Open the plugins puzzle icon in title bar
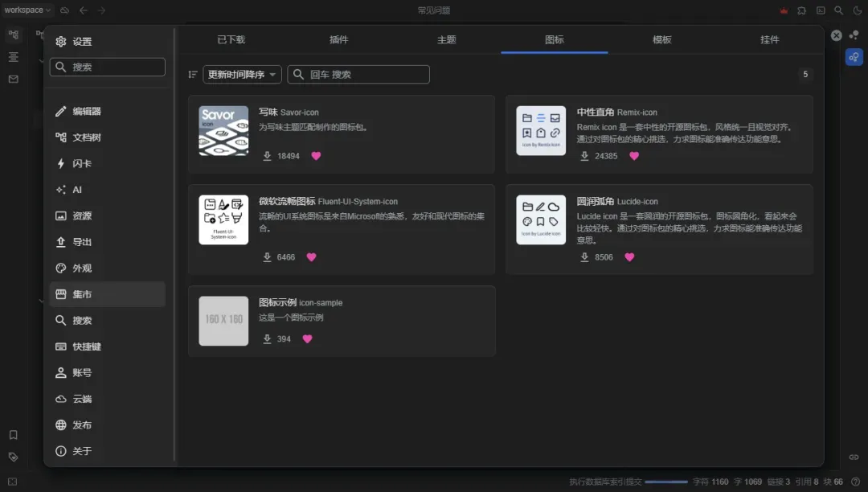868x492 pixels. [801, 10]
